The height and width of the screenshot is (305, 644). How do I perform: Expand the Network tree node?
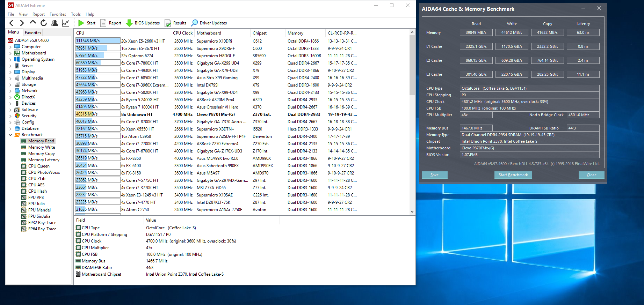click(x=10, y=91)
